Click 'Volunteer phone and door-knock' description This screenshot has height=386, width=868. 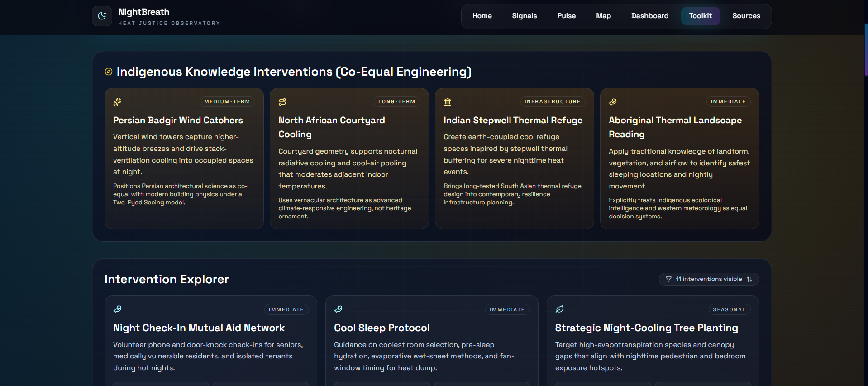208,356
